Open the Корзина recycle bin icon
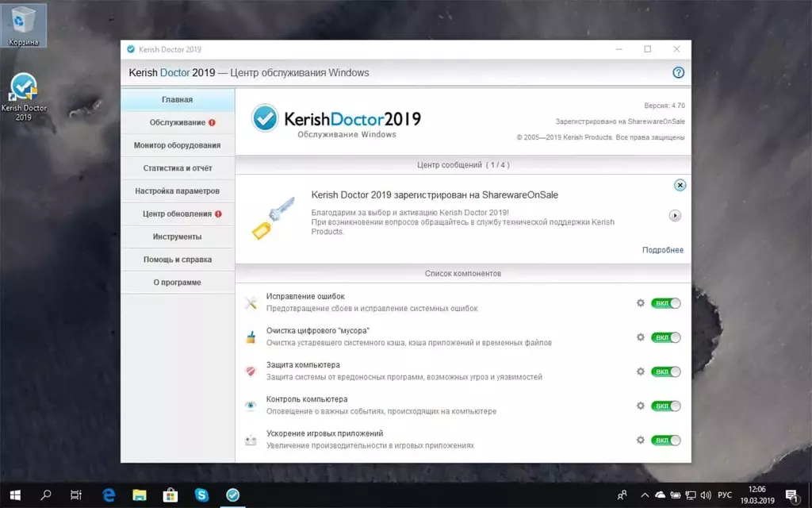This screenshot has width=812, height=508. click(23, 25)
